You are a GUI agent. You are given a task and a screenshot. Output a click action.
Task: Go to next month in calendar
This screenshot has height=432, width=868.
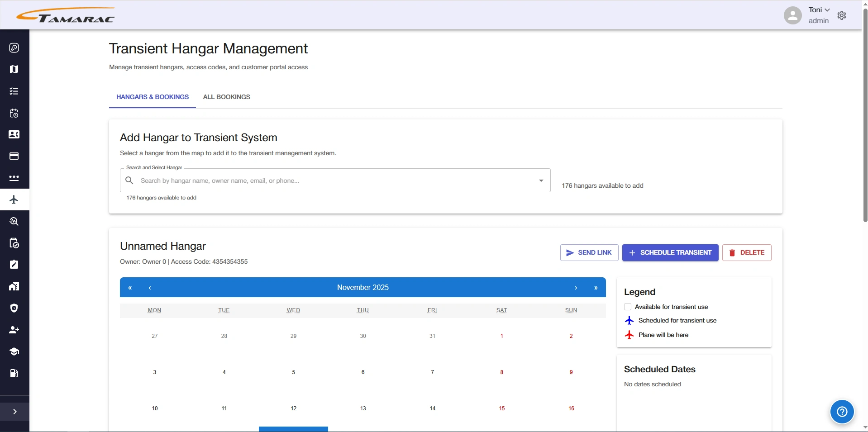pos(576,288)
